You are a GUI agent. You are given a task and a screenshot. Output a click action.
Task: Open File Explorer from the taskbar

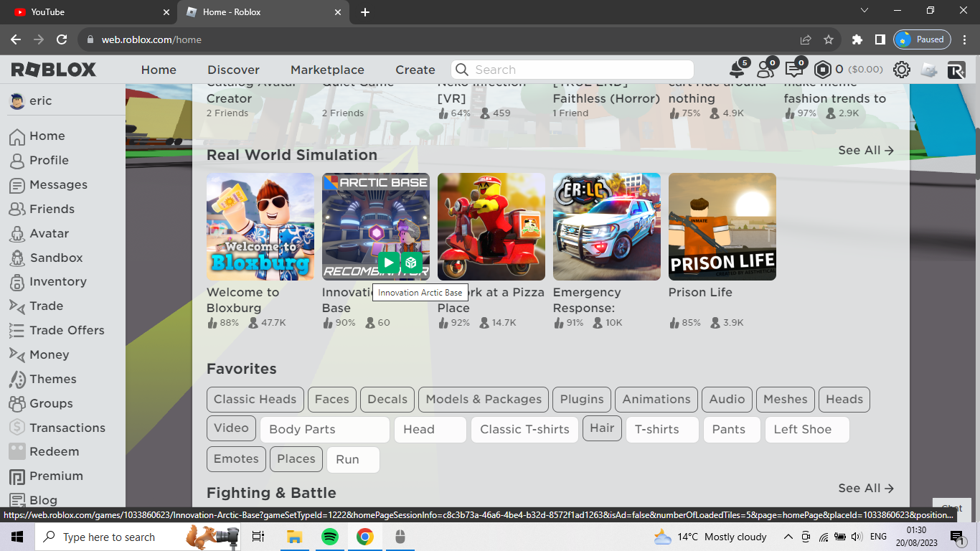294,537
